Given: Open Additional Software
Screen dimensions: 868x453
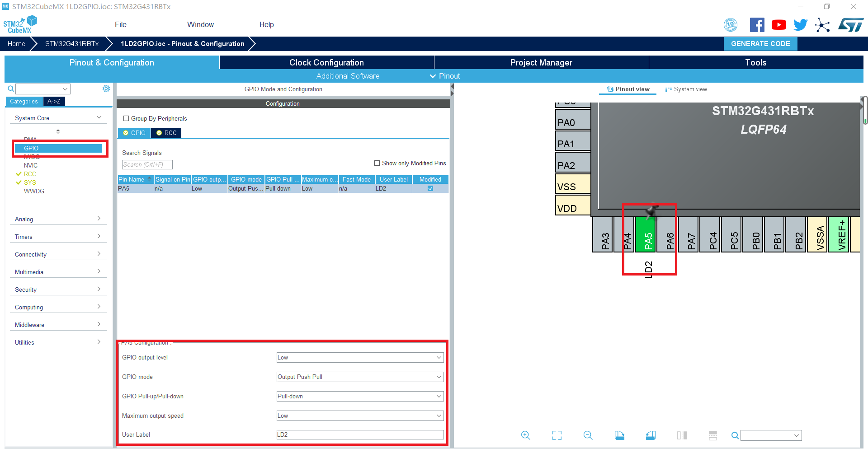Looking at the screenshot, I should coord(348,76).
